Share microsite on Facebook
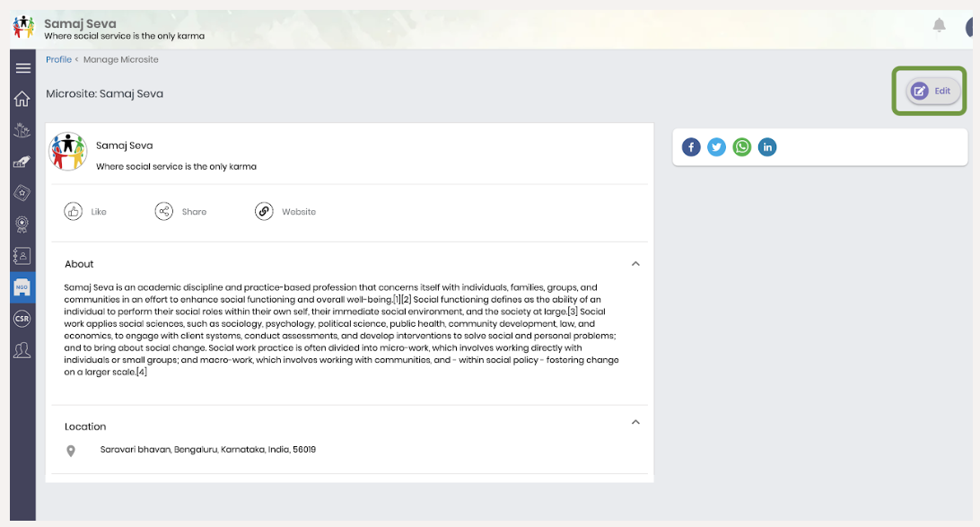 [691, 147]
